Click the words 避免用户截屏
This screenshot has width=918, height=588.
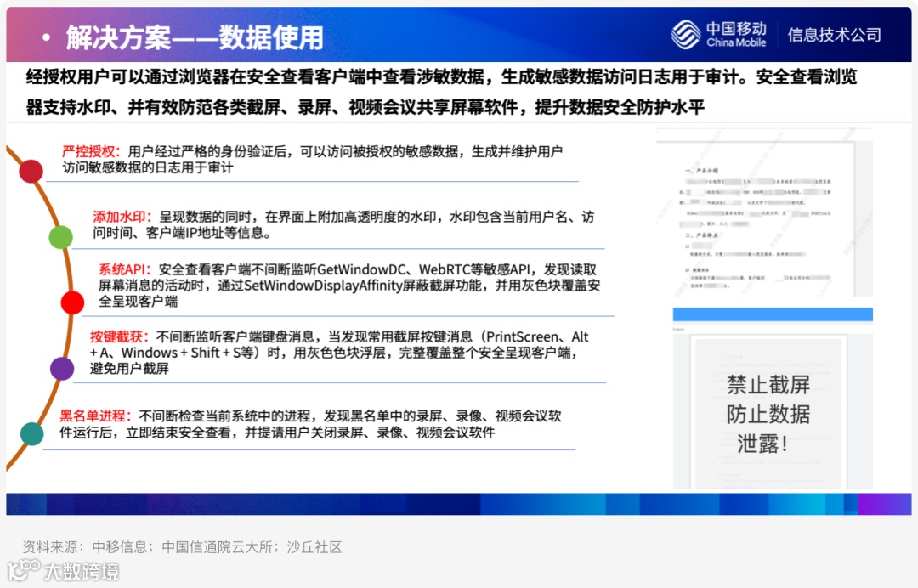click(129, 369)
